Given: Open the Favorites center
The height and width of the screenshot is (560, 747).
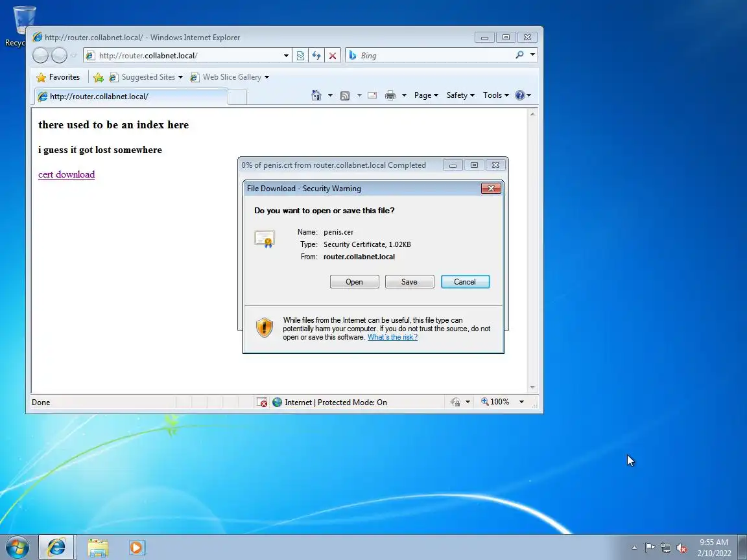Looking at the screenshot, I should click(x=58, y=77).
